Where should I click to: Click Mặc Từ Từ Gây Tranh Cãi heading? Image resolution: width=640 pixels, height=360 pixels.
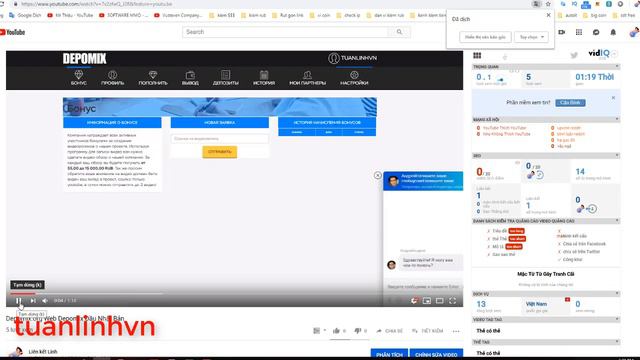coord(545,274)
